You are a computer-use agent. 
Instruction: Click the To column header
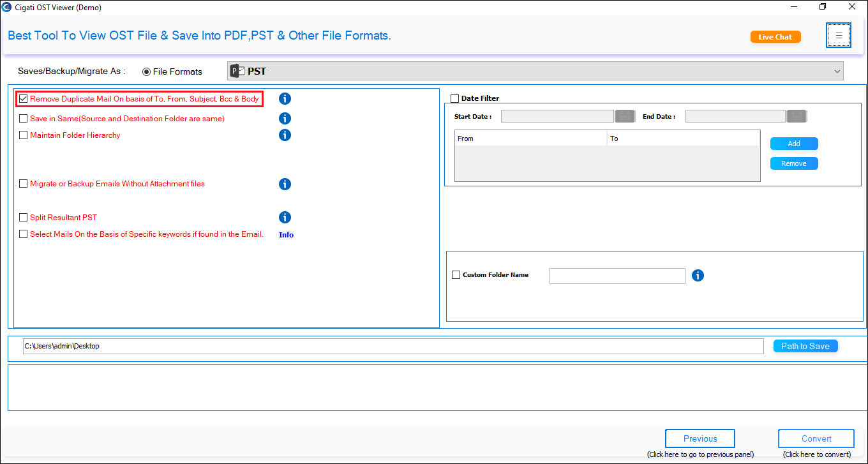pyautogui.click(x=683, y=138)
